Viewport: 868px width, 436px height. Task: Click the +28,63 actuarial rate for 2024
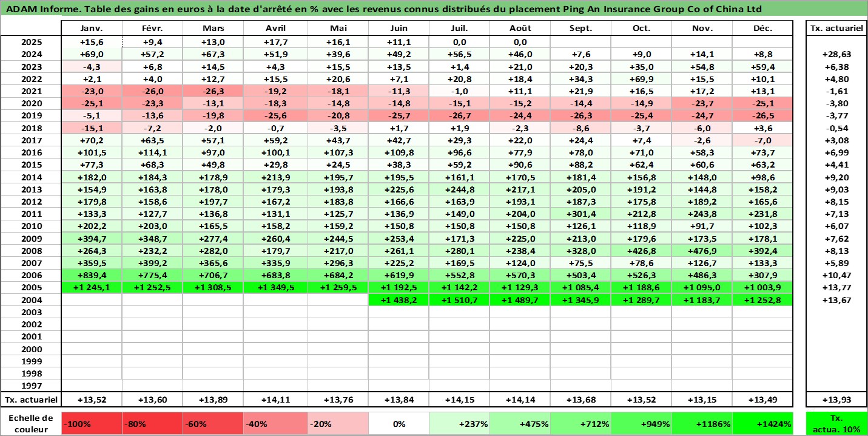(836, 55)
